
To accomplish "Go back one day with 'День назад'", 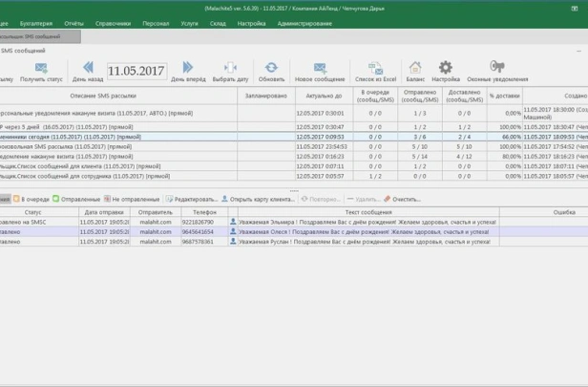I will (x=88, y=68).
